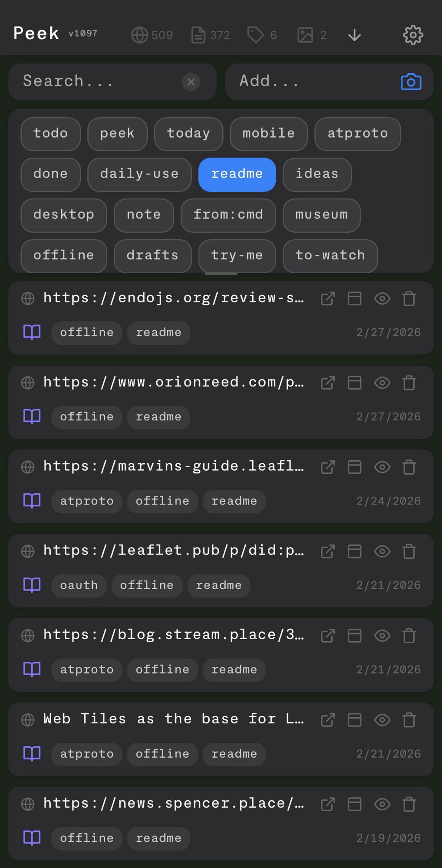Open the settings gear icon
Image resolution: width=442 pixels, height=868 pixels.
click(x=412, y=35)
